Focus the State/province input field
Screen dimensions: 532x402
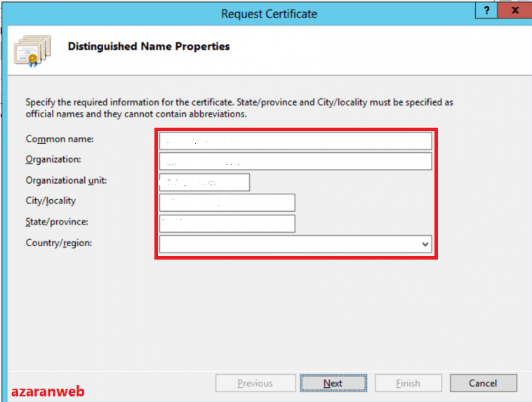coord(227,223)
